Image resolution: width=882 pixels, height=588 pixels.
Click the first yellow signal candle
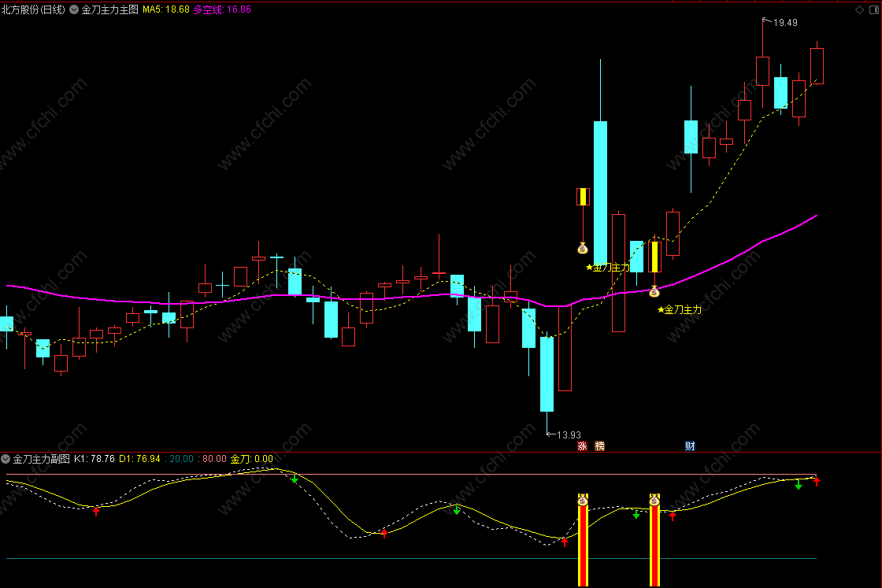(583, 197)
